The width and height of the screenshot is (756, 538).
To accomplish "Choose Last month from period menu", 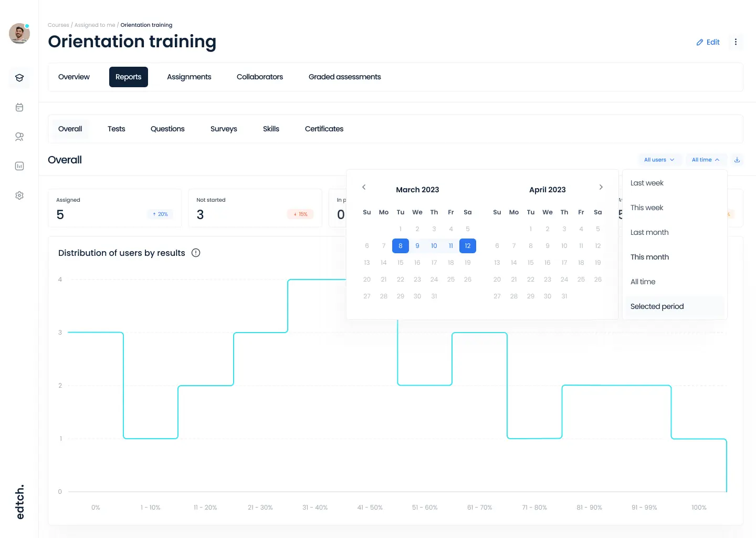I will click(x=675, y=232).
